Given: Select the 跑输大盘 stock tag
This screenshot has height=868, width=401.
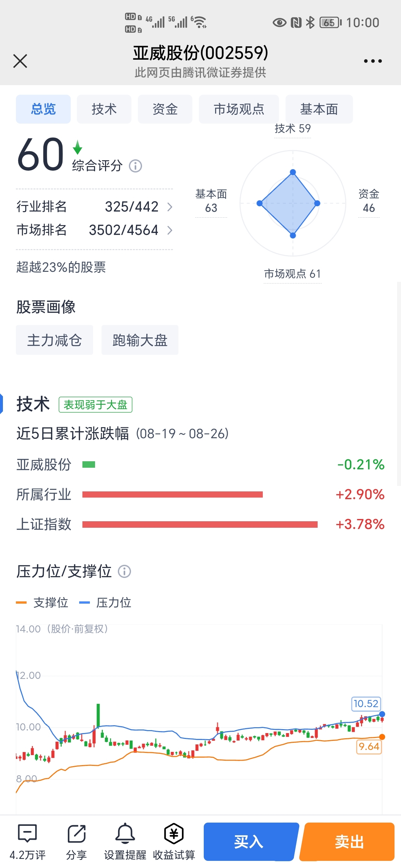Looking at the screenshot, I should point(140,340).
